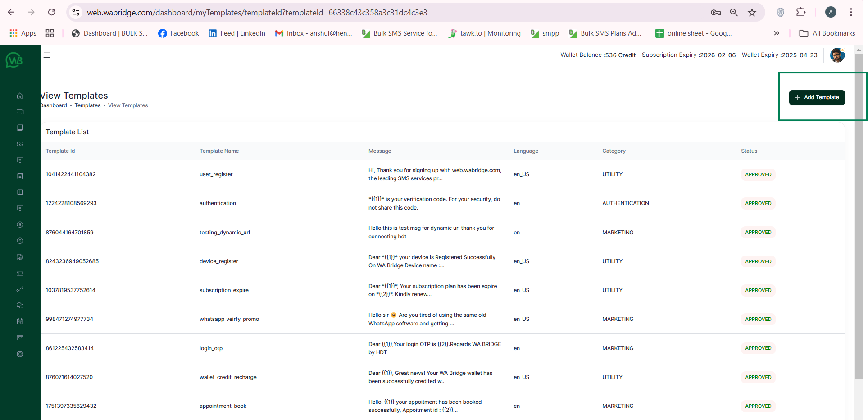Viewport: 868px width, 420px height.
Task: Select the authentication template name
Action: tap(218, 203)
